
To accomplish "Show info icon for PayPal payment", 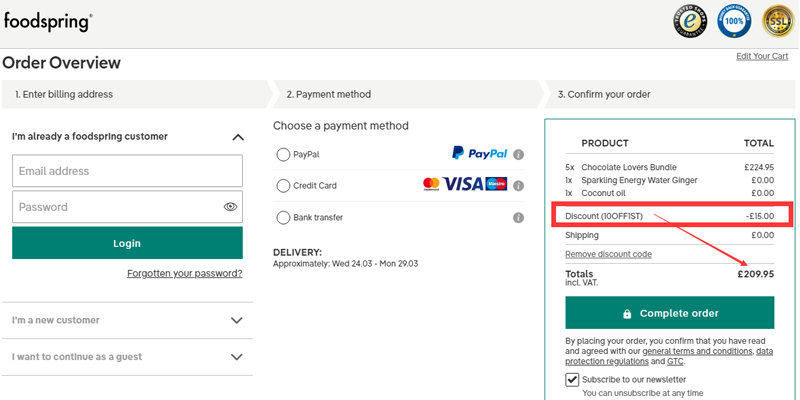I will [x=518, y=155].
